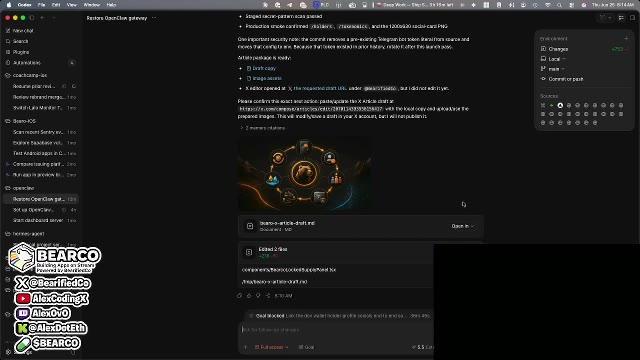Open the 5.5 model selector

[422, 347]
